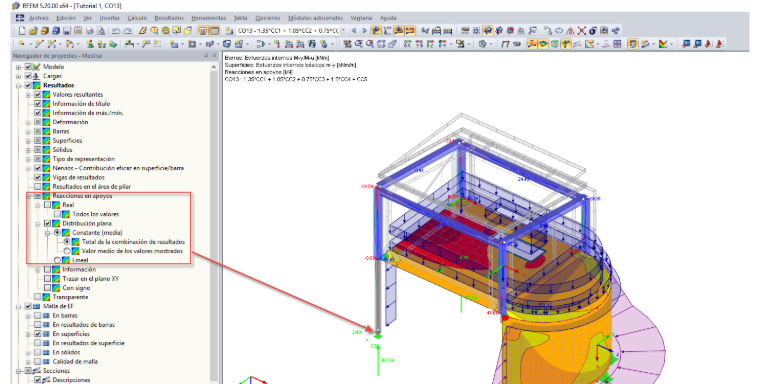
Task: Toggle the Cargas checkbox
Action: [28, 76]
